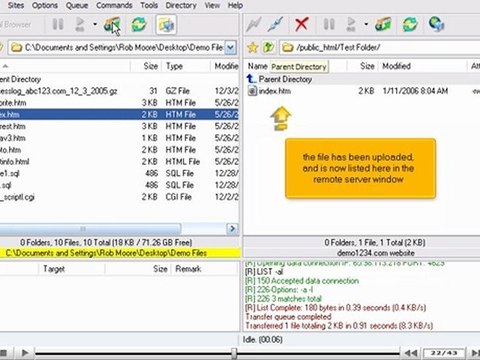Click the red X abort icon
The height and width of the screenshot is (360, 480).
[302, 25]
